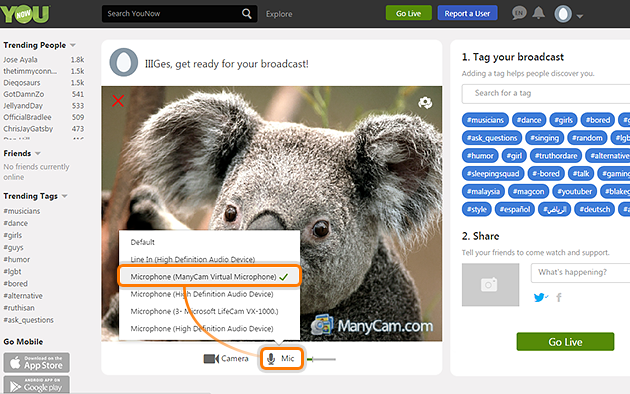Image resolution: width=630 pixels, height=394 pixels.
Task: Open Dieqosaurs in Trending People
Action: pyautogui.click(x=22, y=83)
